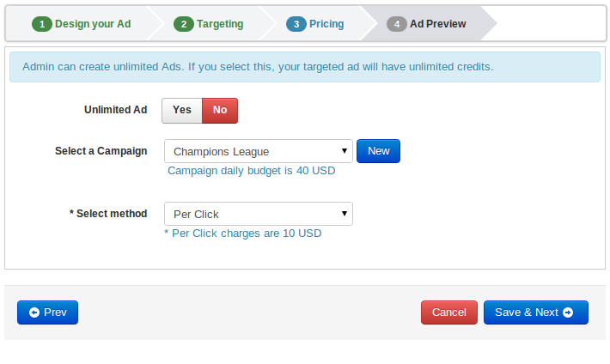Screen dimensions: 610x364
Task: Click the left arrow icon on Prev
Action: click(34, 312)
